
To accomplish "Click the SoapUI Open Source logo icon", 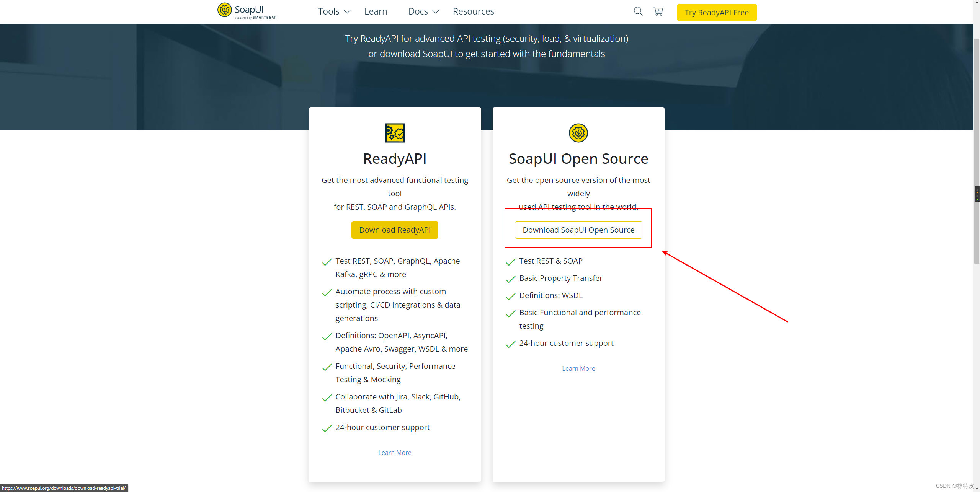I will click(578, 133).
